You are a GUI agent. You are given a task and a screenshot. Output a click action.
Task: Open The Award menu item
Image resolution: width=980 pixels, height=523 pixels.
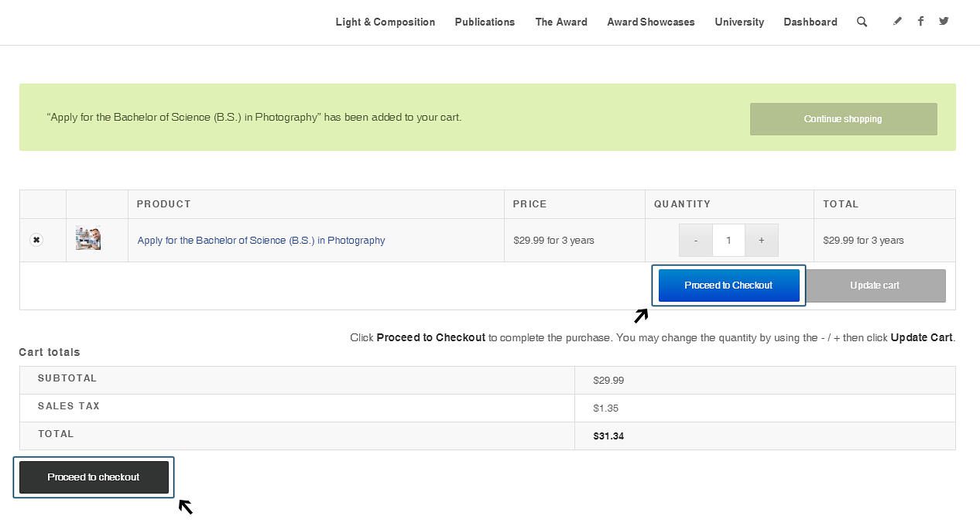click(561, 22)
